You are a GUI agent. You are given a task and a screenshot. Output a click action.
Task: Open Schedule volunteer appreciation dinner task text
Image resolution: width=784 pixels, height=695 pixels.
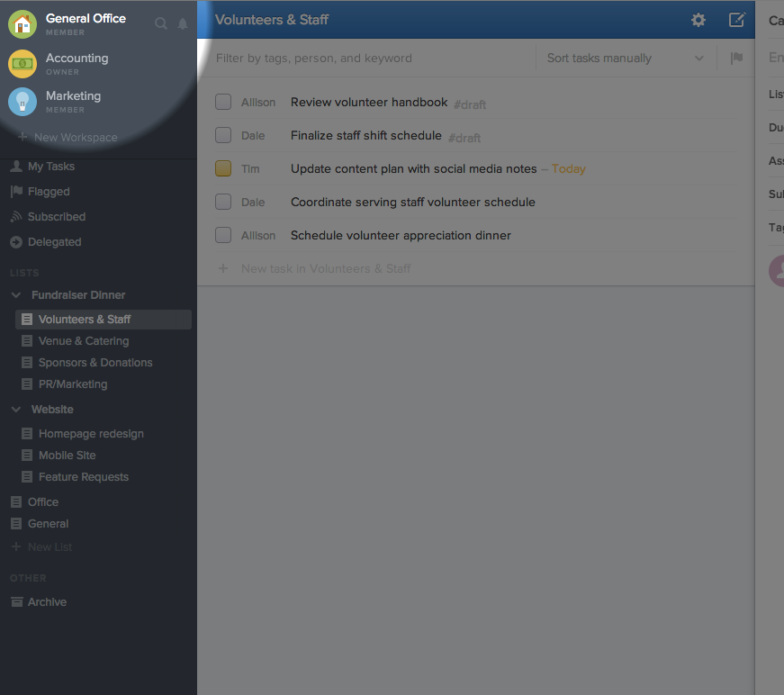[401, 236]
